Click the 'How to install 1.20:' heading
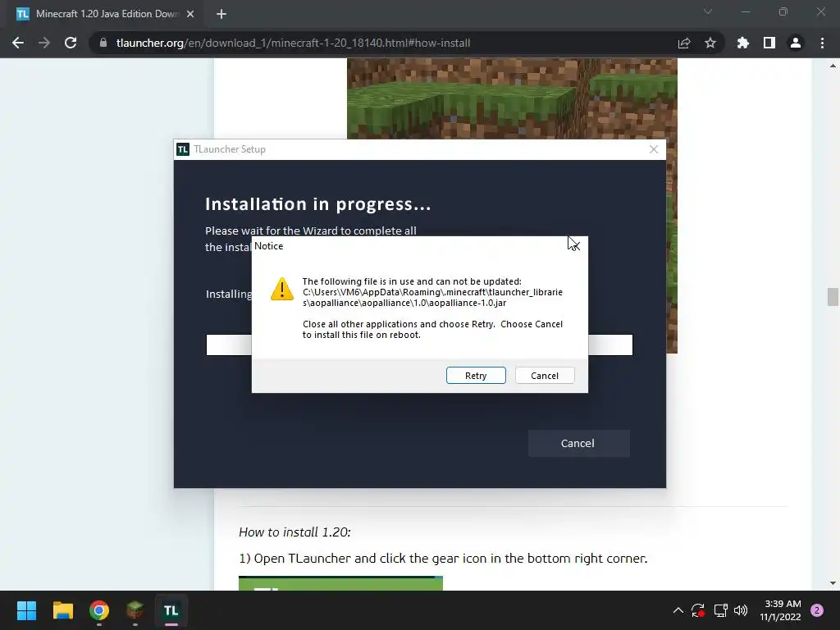This screenshot has height=630, width=840. point(294,532)
